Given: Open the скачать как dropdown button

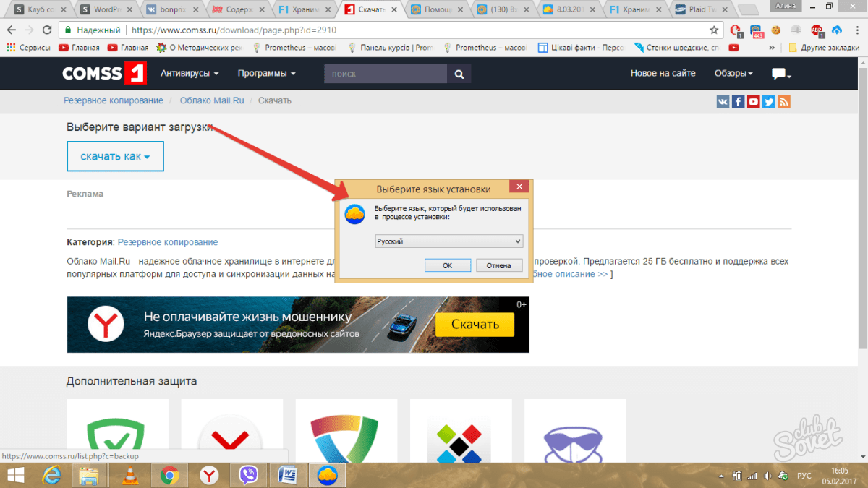Looking at the screenshot, I should [x=115, y=156].
